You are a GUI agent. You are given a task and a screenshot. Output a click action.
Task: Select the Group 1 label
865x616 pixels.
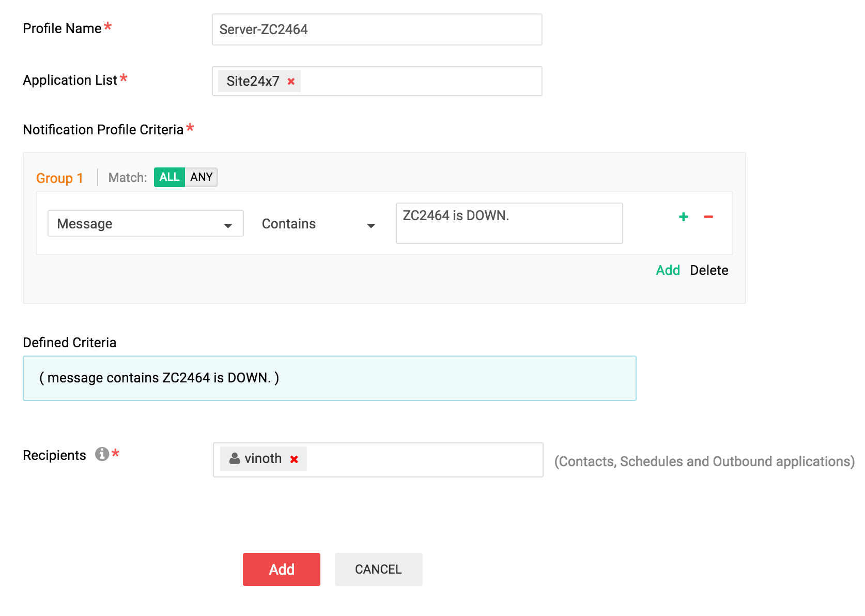coord(59,178)
